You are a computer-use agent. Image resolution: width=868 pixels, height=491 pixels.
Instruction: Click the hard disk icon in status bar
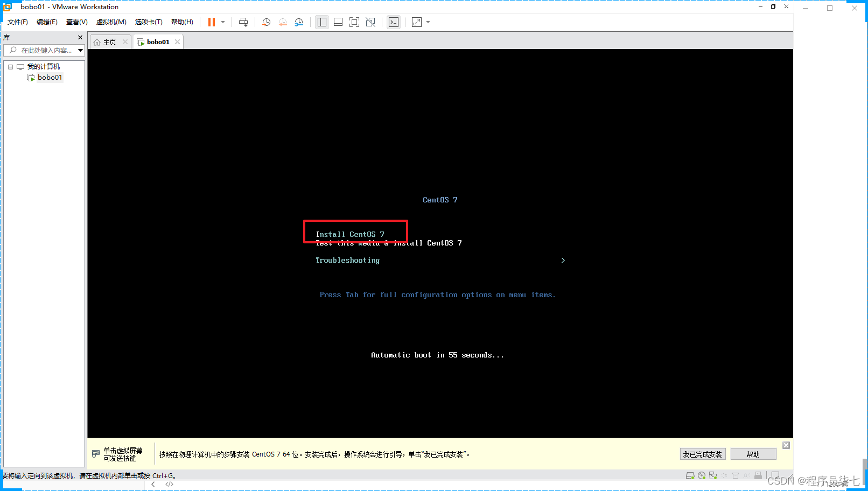[691, 475]
